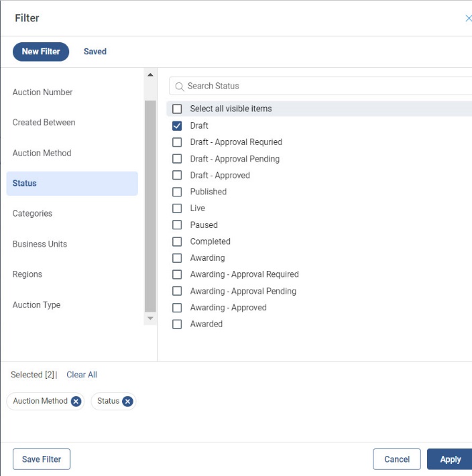Focus the Search Status input field
Image resolution: width=472 pixels, height=476 pixels.
[x=322, y=86]
